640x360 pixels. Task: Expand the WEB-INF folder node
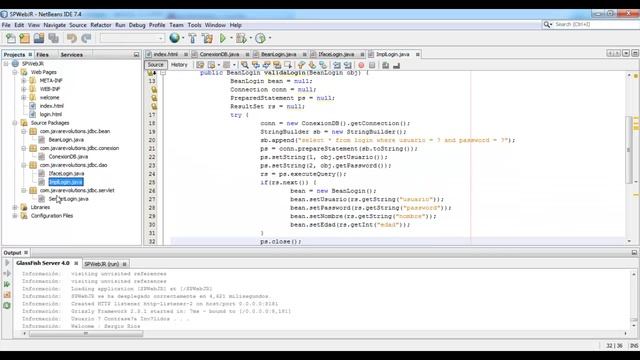(x=24, y=89)
